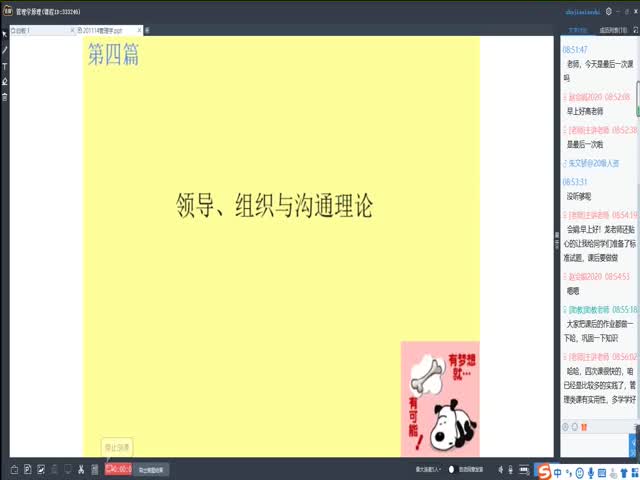Click the Sogou emoji smiley icon
This screenshot has width=640, height=480.
tap(579, 473)
